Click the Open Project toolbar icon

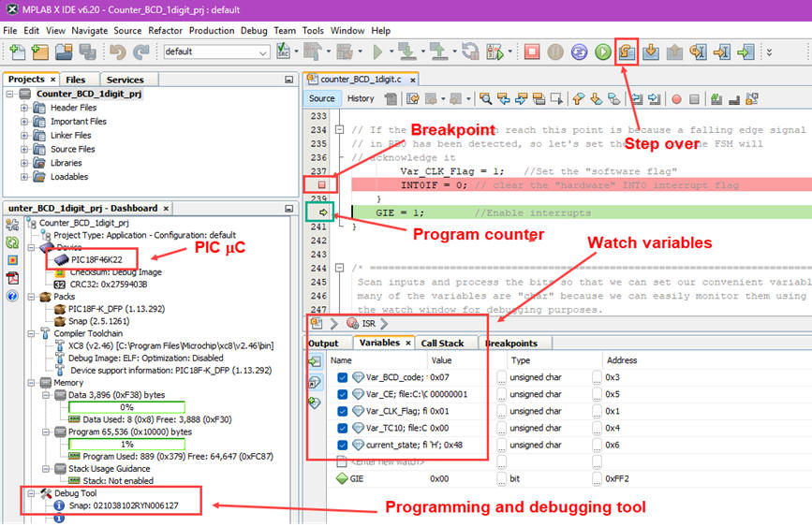click(x=64, y=51)
